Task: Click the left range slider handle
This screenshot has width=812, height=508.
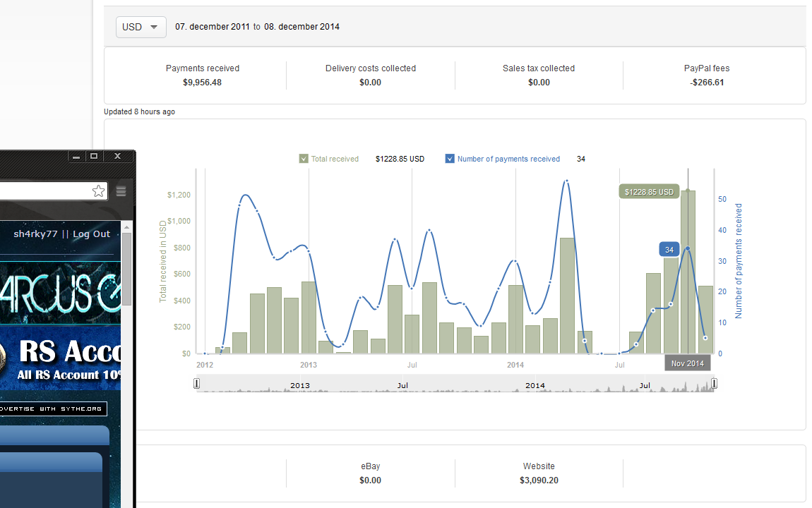Action: pos(197,383)
